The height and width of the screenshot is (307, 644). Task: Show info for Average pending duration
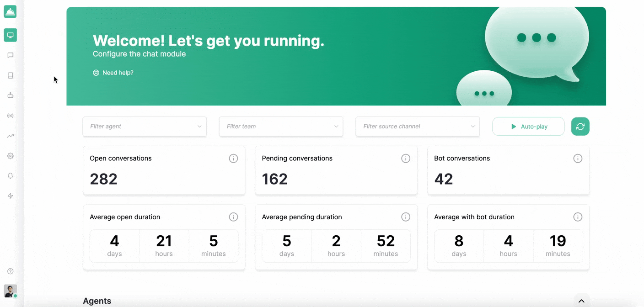(406, 217)
